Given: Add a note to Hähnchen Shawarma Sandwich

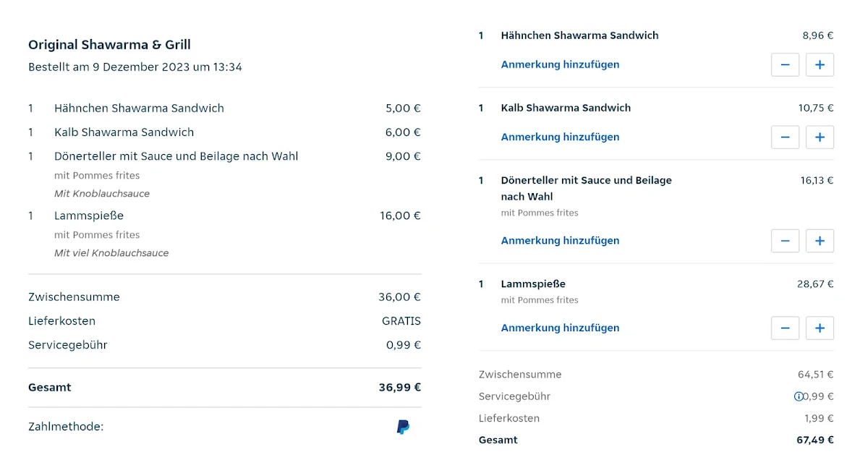Looking at the screenshot, I should coord(560,64).
